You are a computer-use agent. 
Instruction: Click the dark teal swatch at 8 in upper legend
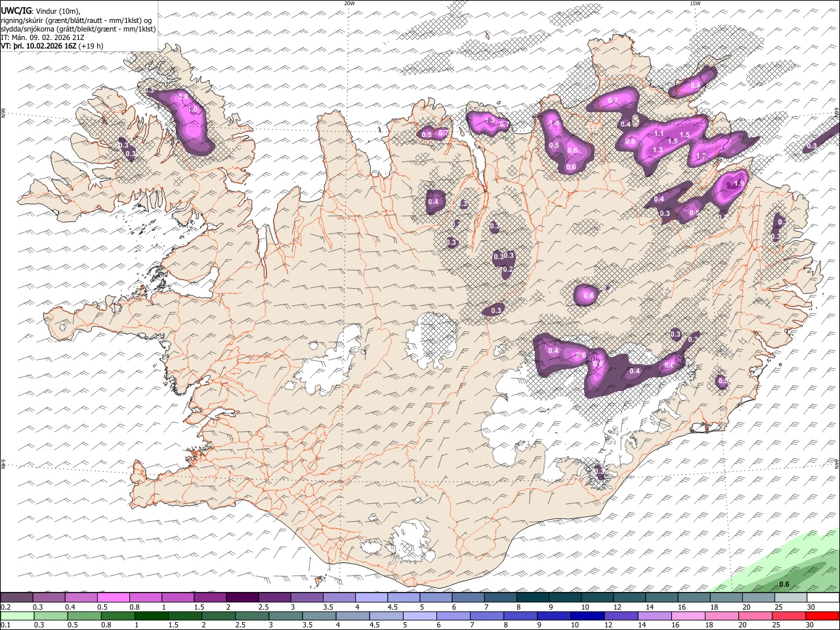point(532,598)
